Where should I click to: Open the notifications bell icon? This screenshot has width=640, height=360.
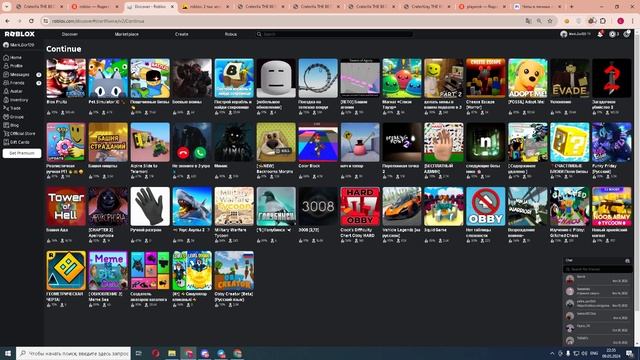[x=600, y=34]
